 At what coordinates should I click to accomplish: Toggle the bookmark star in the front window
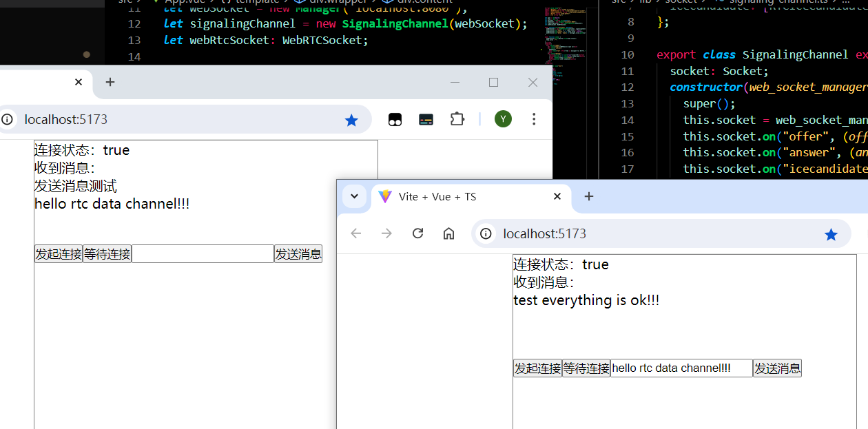click(831, 233)
